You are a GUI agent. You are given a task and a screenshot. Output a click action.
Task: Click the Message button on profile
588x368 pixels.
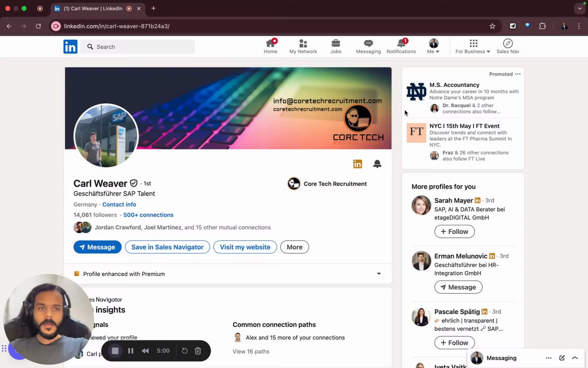coord(97,247)
